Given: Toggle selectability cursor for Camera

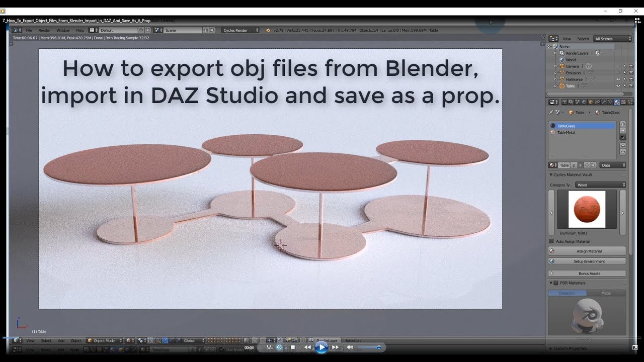Looking at the screenshot, I should (x=625, y=66).
